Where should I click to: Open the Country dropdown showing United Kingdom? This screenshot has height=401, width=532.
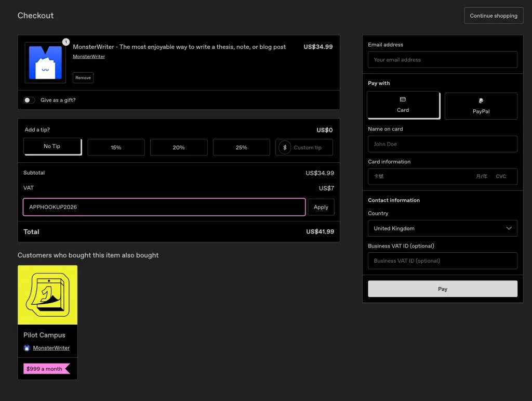point(442,228)
